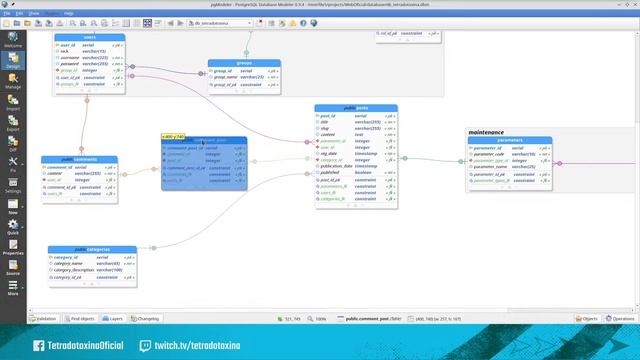Select the category_description column
The image size is (640, 360).
point(92,270)
